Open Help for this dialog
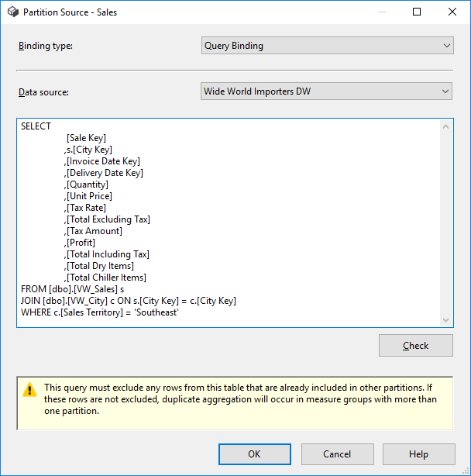471x476 pixels. pyautogui.click(x=418, y=454)
